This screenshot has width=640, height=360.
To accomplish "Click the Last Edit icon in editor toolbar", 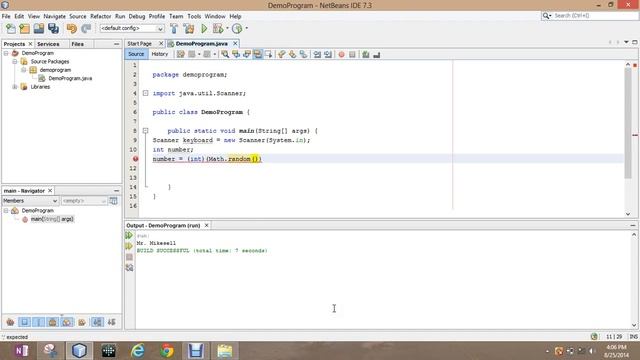I will pos(181,54).
